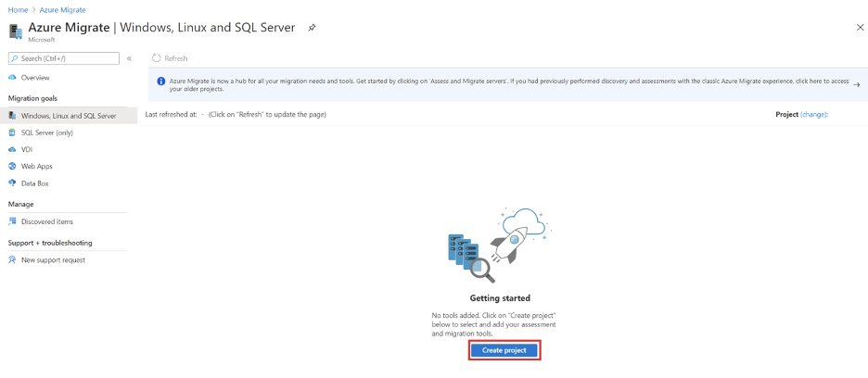The width and height of the screenshot is (868, 378).
Task: Collapse the left sidebar menu
Action: coord(129,58)
